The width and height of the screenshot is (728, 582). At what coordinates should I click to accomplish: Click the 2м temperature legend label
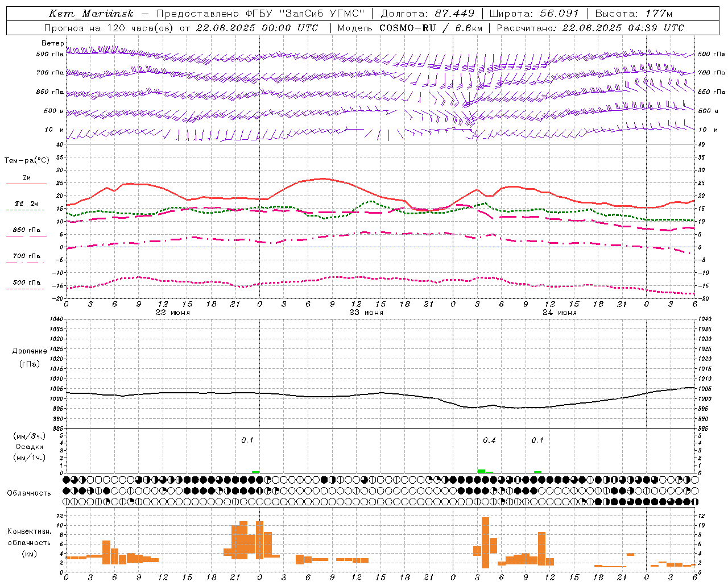[27, 178]
